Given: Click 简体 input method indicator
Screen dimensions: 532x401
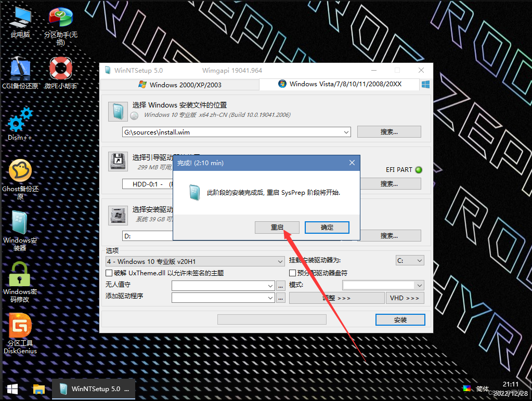Looking at the screenshot, I should [x=482, y=389].
